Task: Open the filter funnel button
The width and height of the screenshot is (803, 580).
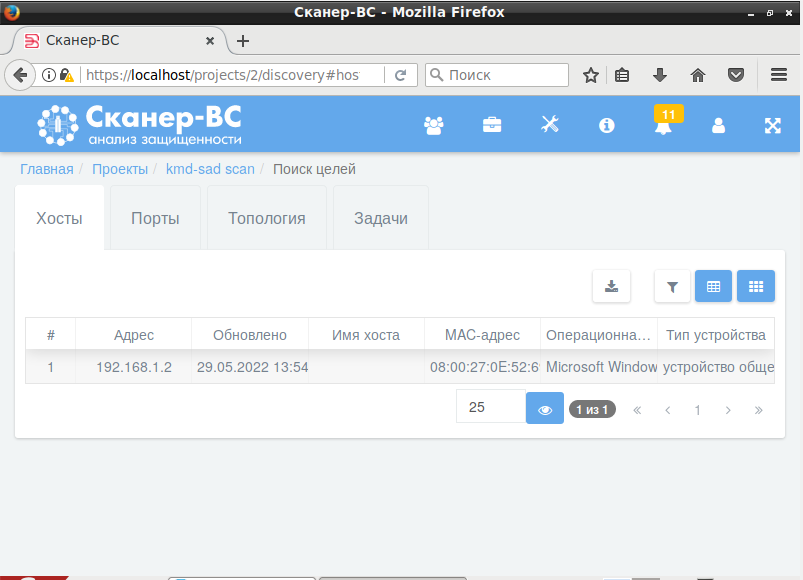Action: coord(672,286)
